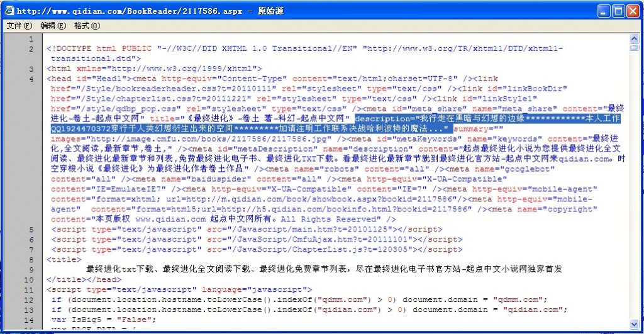This screenshot has height=334, width=644.
Task: Click line number 7 in the gutter
Action: click(x=31, y=250)
